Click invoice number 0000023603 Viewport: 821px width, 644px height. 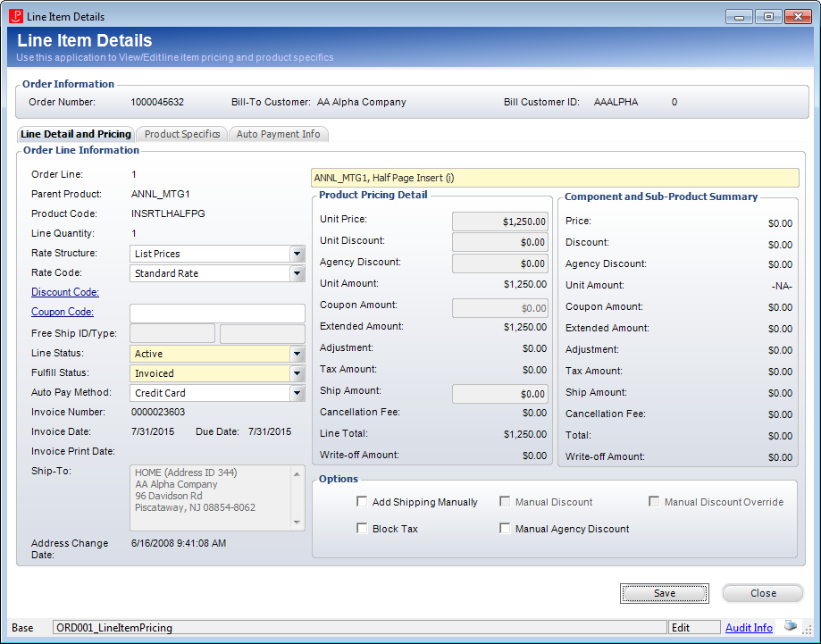point(158,412)
